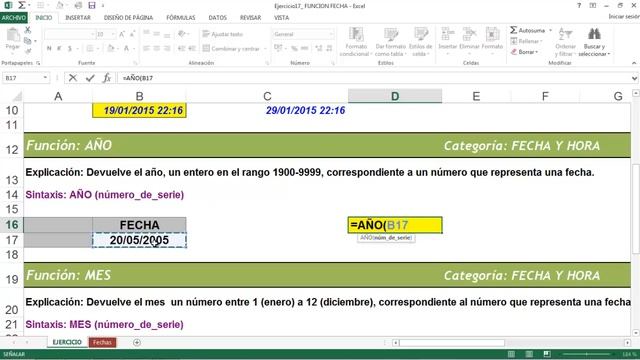Select row 17 header

tap(12, 240)
